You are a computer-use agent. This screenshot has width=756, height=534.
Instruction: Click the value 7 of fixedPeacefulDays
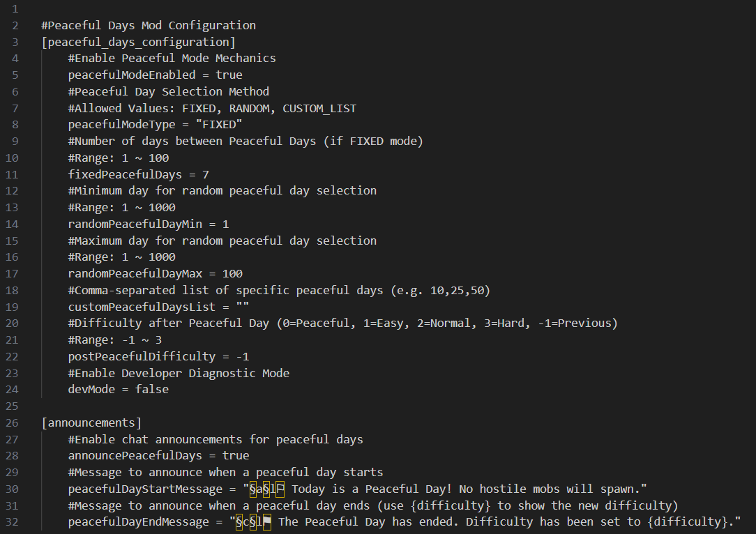coord(206,174)
